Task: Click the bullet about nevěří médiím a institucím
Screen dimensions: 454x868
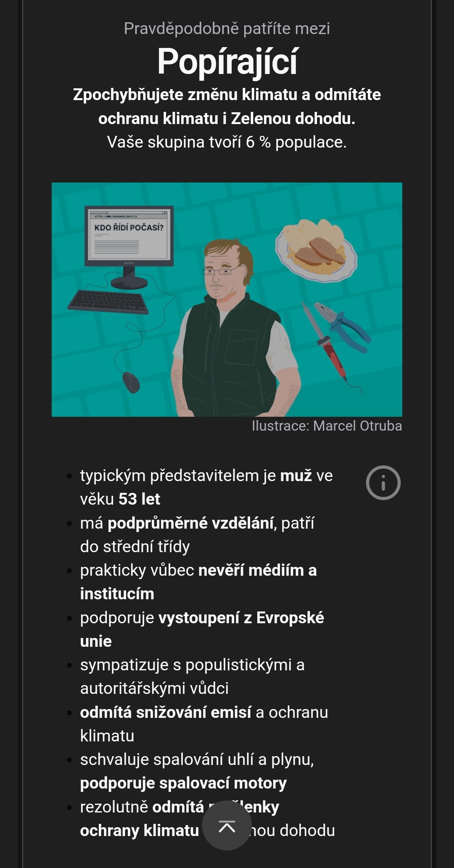Action: pyautogui.click(x=198, y=582)
